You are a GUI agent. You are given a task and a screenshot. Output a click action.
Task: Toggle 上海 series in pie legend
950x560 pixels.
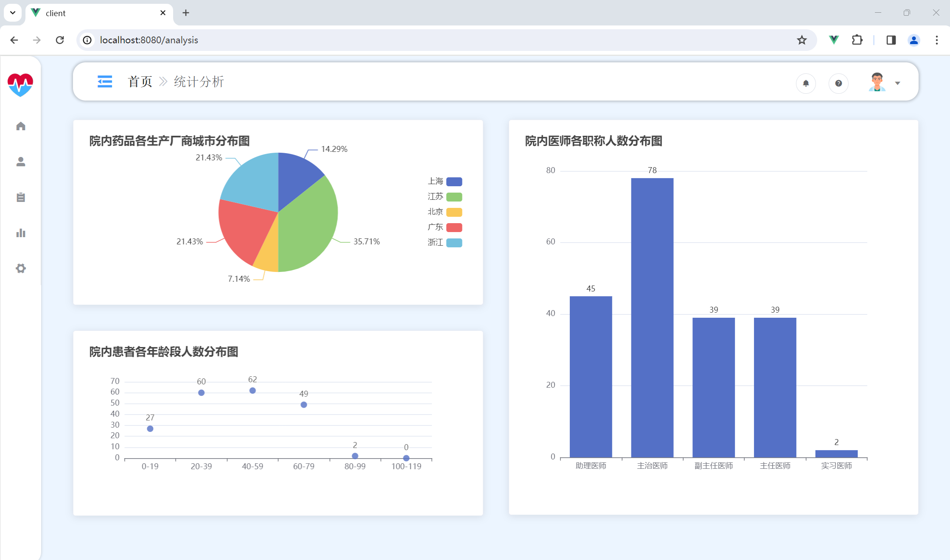445,182
